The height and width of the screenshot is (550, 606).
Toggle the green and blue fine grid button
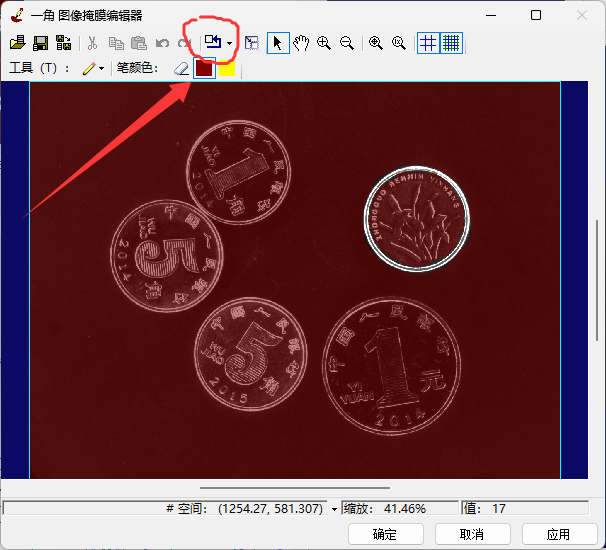[x=451, y=43]
